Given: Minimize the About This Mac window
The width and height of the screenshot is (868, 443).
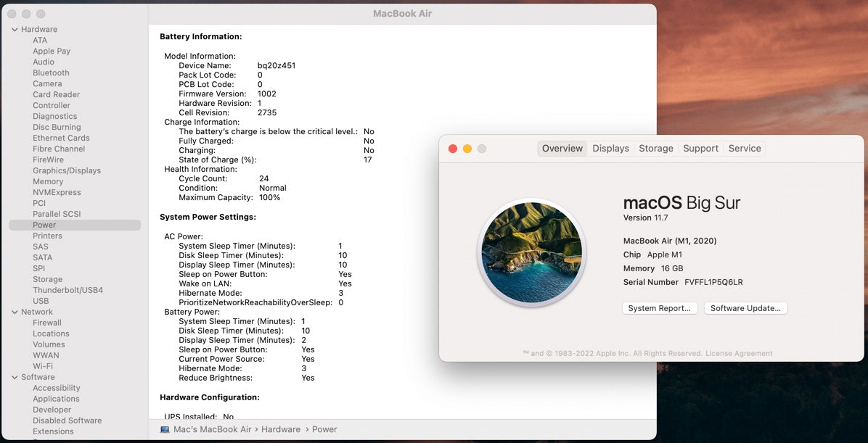Looking at the screenshot, I should [467, 149].
